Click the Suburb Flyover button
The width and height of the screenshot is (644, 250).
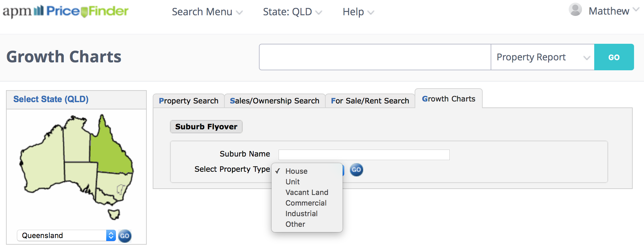(206, 127)
